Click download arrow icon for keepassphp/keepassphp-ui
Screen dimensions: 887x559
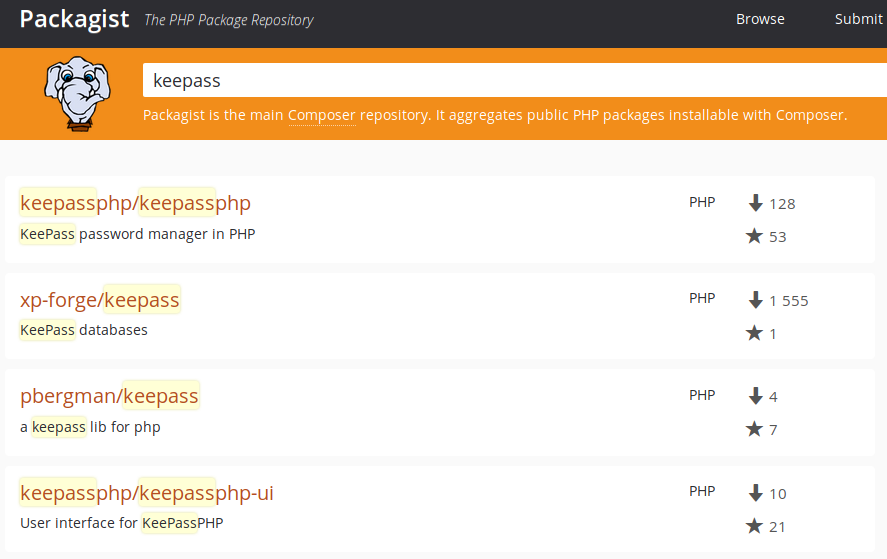tap(755, 493)
